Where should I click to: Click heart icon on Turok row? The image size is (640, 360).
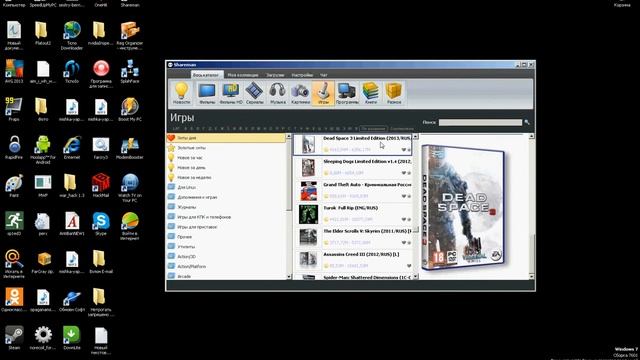[404, 220]
